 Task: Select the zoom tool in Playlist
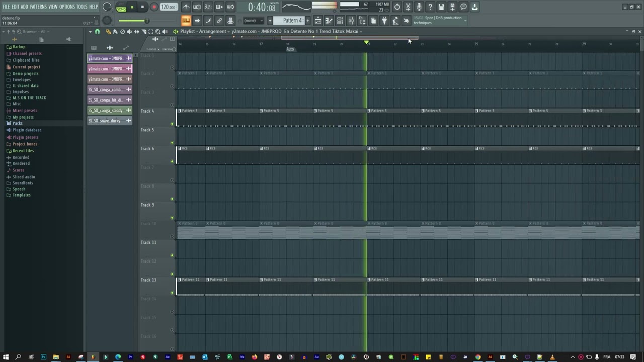157,32
